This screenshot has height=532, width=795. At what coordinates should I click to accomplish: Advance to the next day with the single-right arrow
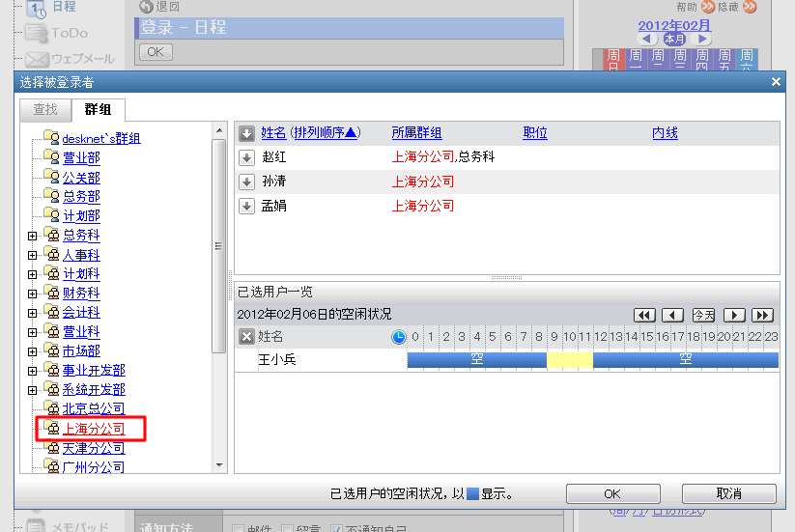coord(734,315)
